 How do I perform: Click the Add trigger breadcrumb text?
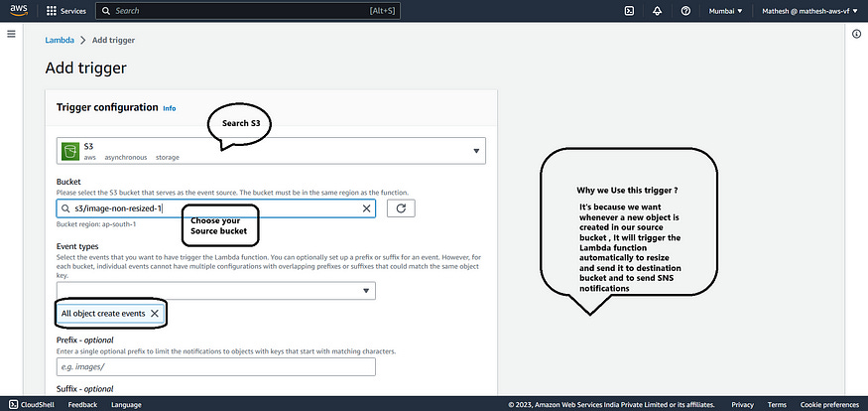pyautogui.click(x=113, y=40)
